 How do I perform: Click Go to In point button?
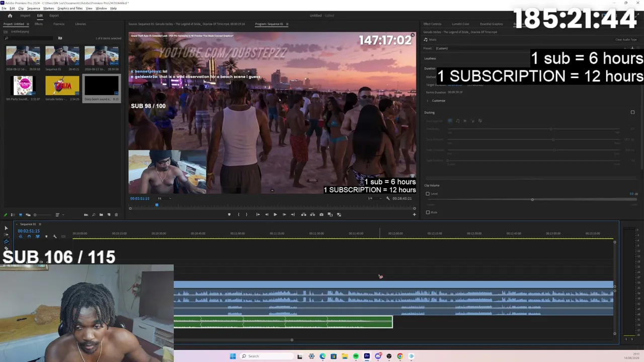coord(258,215)
